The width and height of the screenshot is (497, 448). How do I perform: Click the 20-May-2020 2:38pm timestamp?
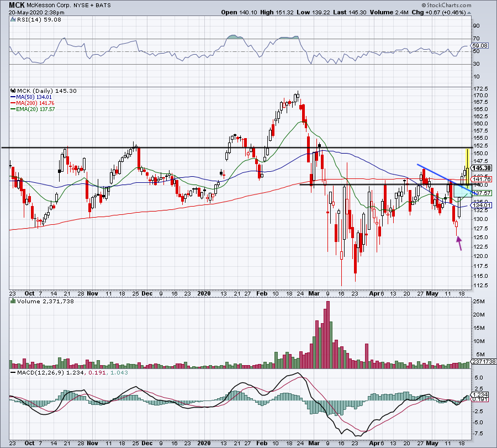pos(36,13)
